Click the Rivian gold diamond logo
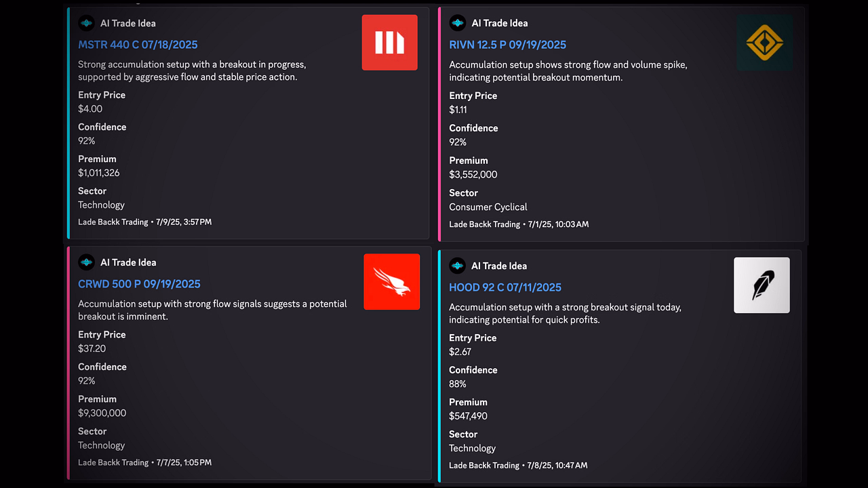 765,43
